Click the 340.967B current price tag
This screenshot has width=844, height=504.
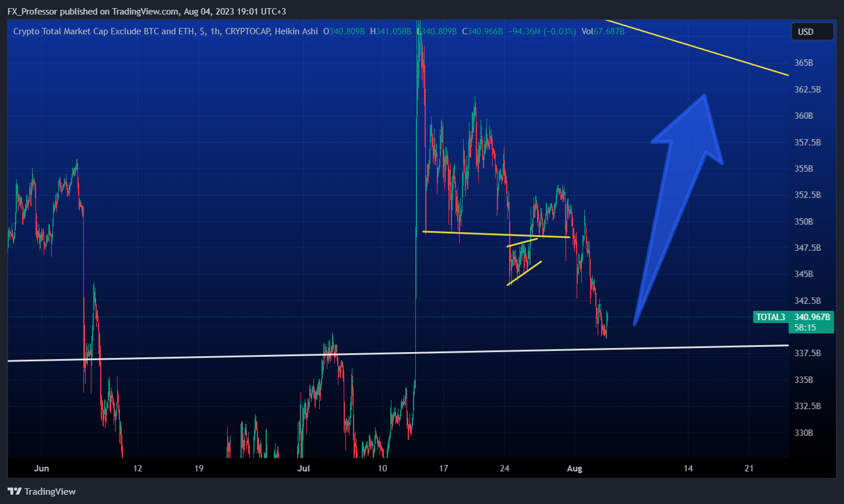[x=813, y=317]
